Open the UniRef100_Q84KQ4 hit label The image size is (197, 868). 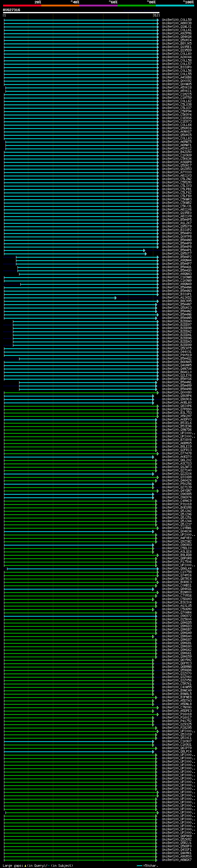(177, 37)
